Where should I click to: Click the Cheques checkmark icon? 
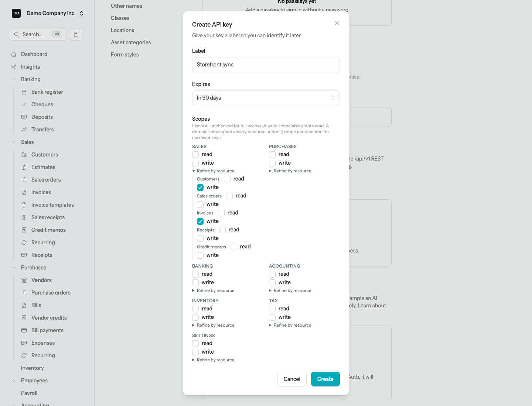coord(24,104)
